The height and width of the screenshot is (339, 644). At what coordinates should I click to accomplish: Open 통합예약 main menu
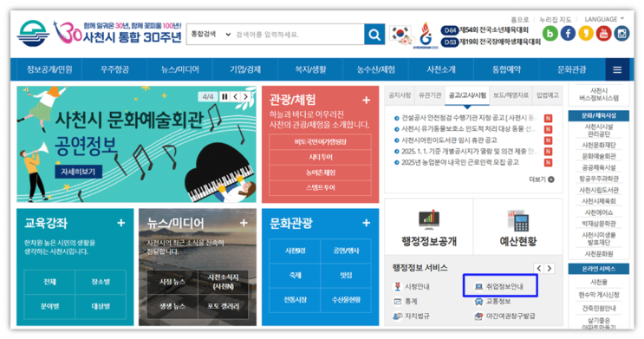point(506,70)
